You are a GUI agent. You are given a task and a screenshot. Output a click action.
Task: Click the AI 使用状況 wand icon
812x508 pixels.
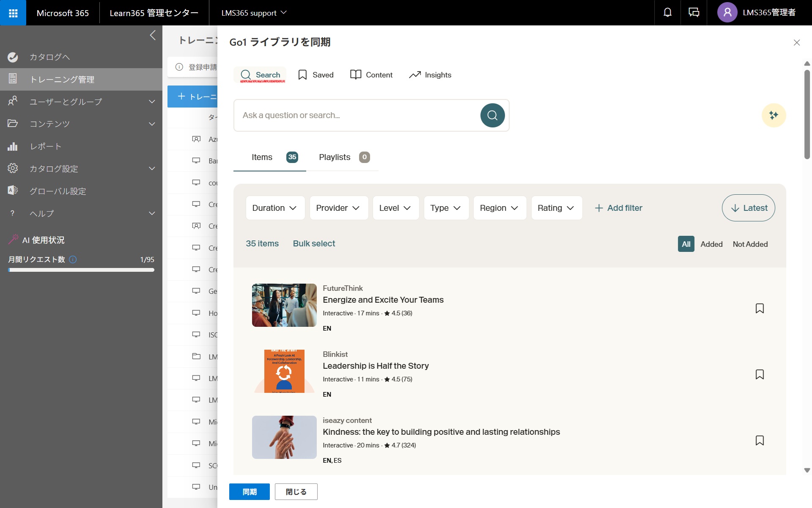[14, 240]
